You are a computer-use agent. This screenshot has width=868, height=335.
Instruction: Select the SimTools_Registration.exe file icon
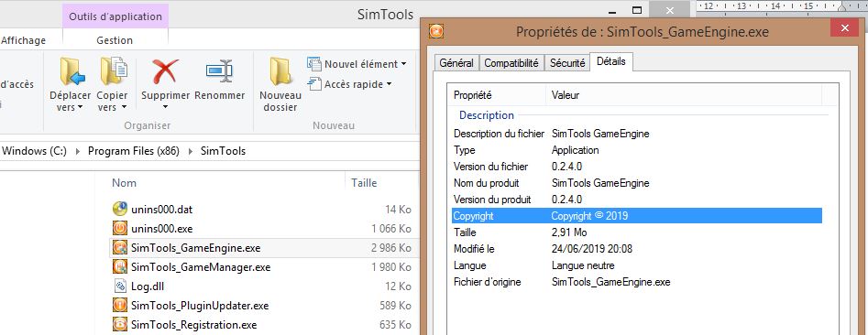(119, 324)
